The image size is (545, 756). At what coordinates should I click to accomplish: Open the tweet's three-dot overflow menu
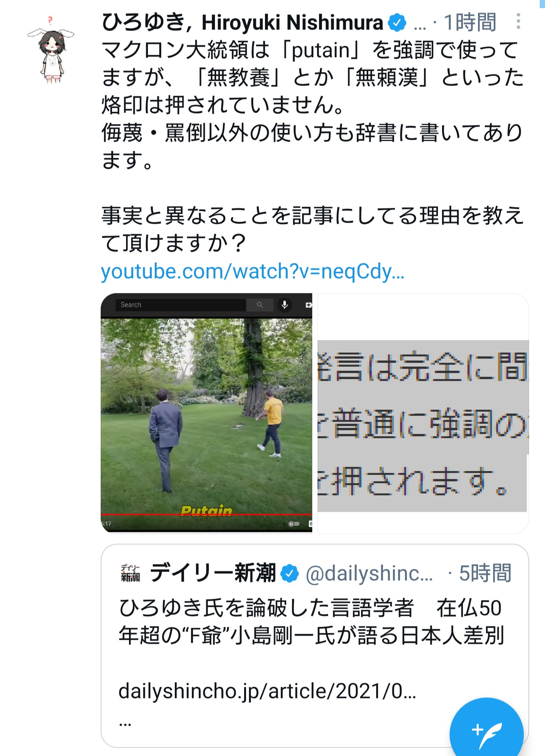tap(519, 21)
